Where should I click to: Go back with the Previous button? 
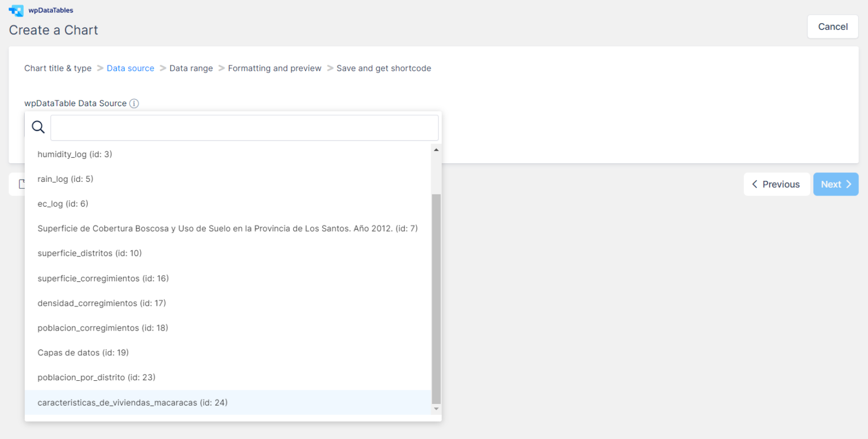point(776,184)
